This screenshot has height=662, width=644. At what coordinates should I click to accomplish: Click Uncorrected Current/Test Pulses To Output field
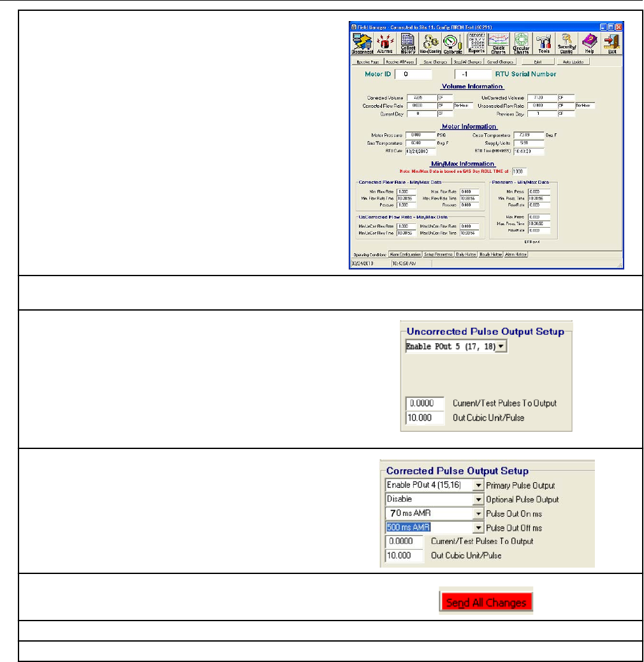tap(425, 403)
